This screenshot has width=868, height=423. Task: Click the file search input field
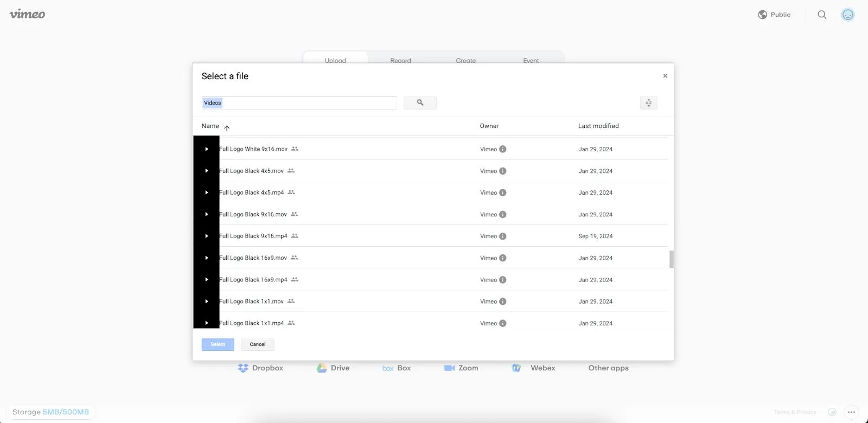coord(299,102)
